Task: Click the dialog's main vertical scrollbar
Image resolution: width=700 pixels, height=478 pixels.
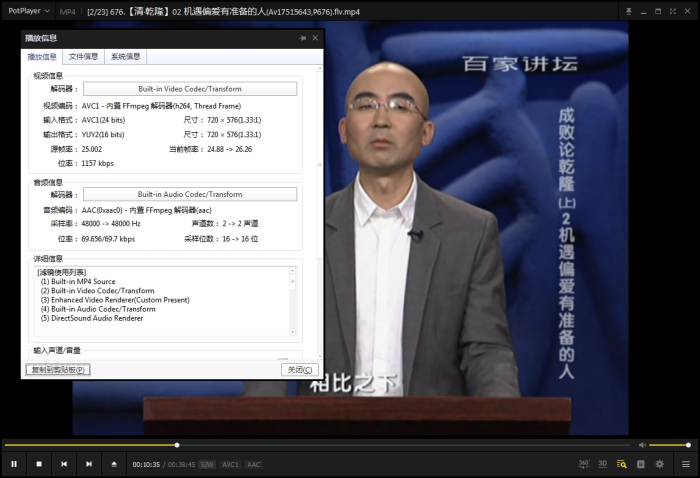Action: 320,211
